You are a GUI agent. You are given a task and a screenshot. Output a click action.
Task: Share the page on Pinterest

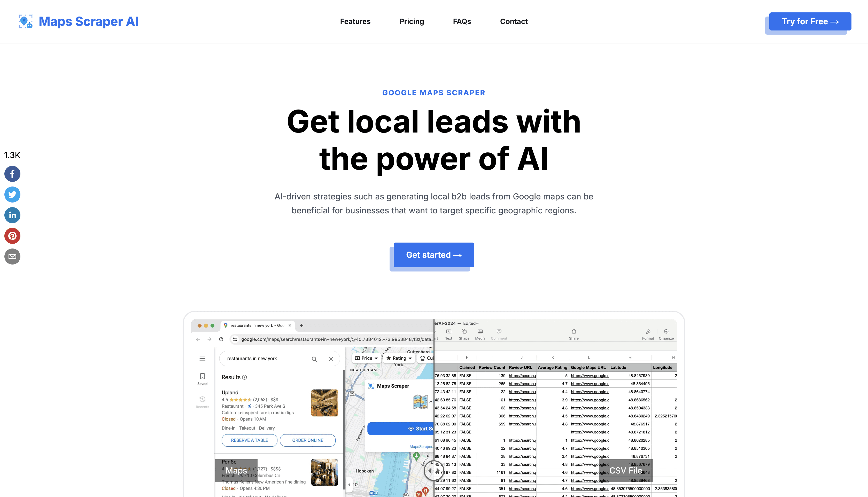click(12, 236)
